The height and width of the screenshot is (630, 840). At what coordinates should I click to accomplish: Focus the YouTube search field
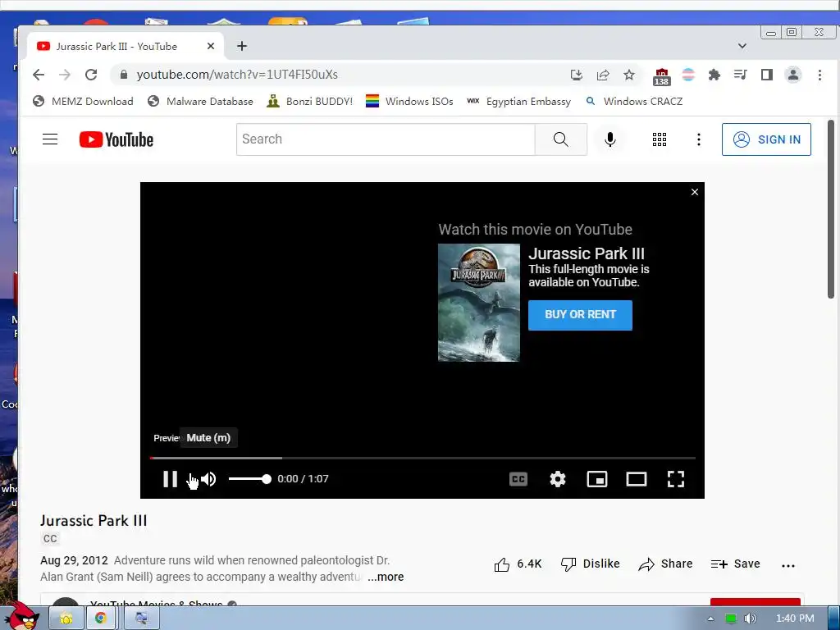point(386,139)
